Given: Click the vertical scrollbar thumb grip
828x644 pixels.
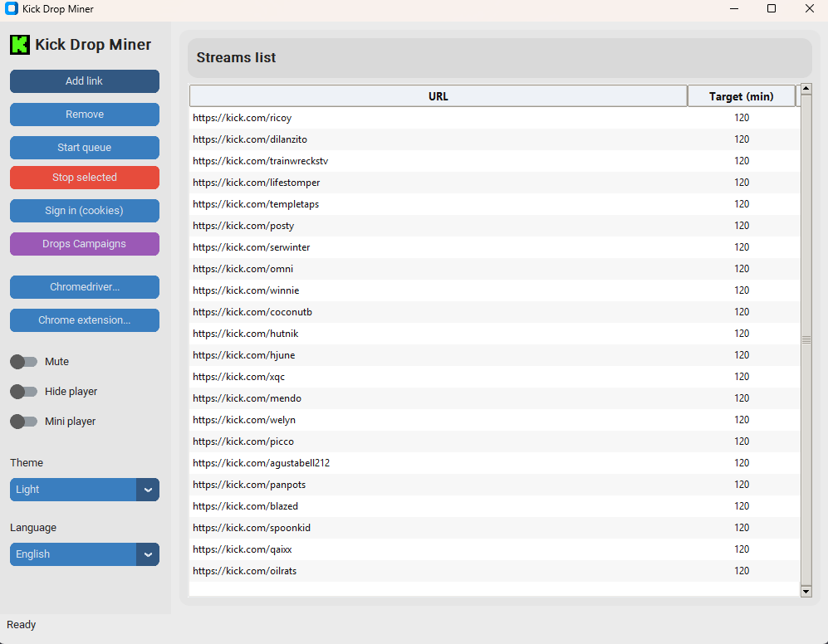Looking at the screenshot, I should 806,340.
